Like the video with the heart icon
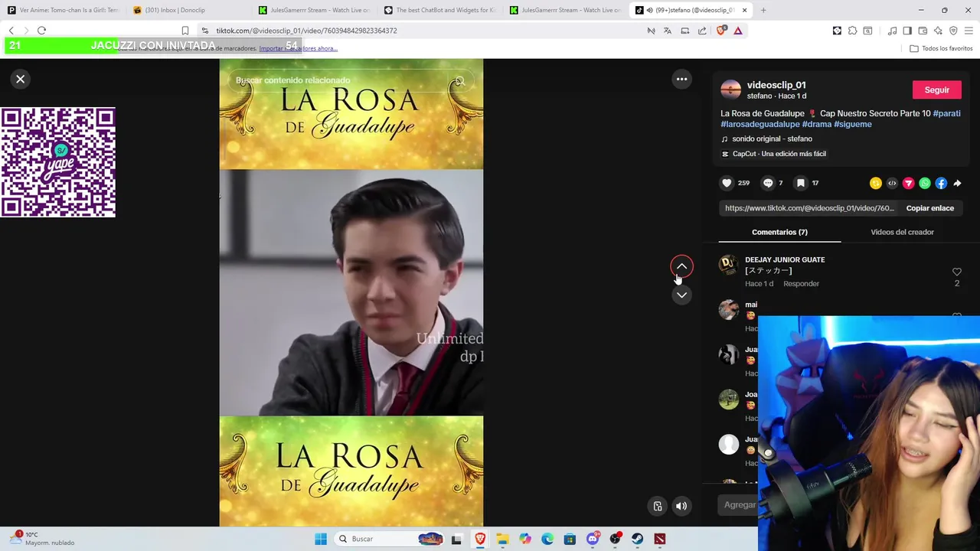 point(727,183)
